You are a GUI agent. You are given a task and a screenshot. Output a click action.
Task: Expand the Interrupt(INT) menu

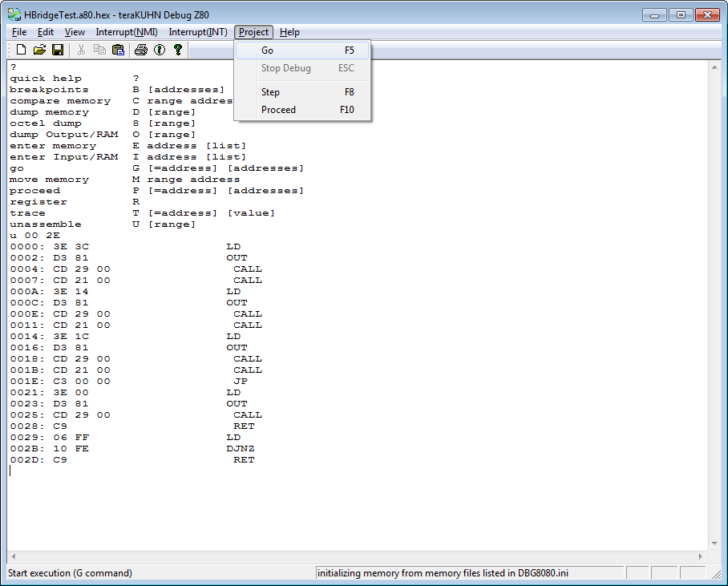point(198,32)
